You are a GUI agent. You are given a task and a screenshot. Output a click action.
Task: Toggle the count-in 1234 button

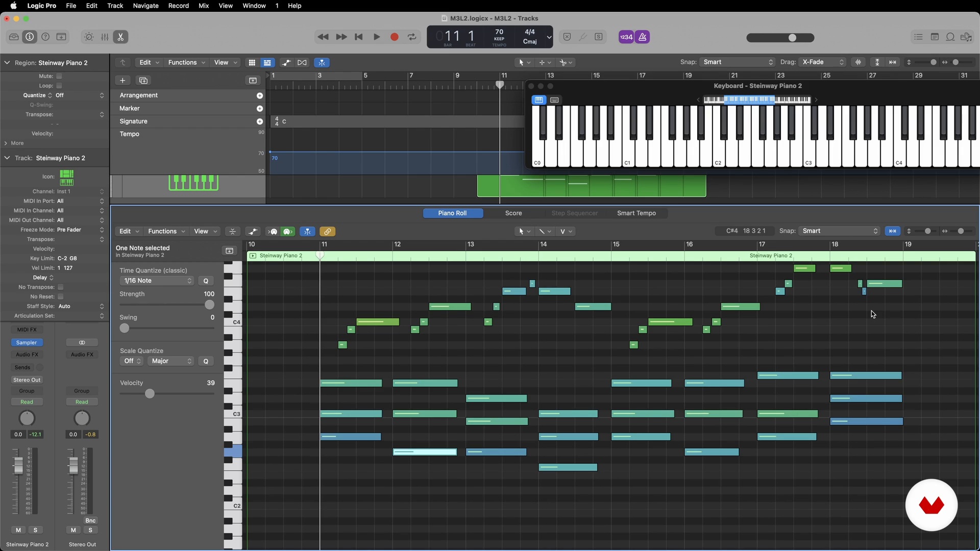point(626,37)
